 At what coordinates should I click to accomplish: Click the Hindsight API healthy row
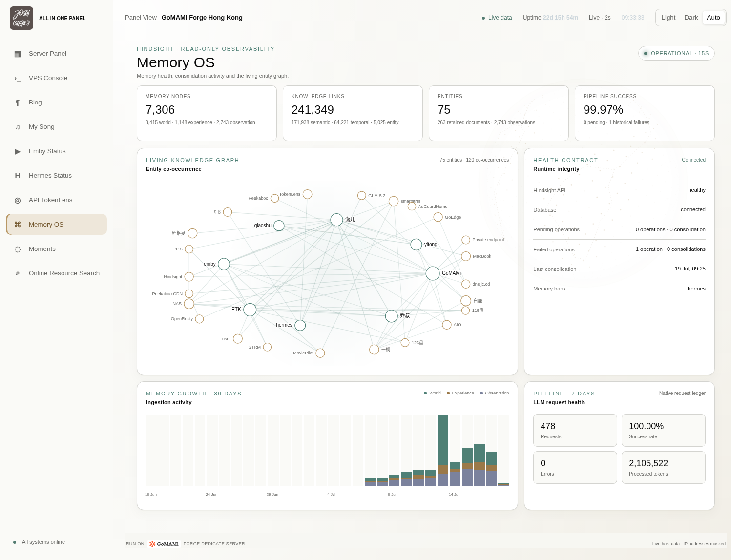point(619,190)
